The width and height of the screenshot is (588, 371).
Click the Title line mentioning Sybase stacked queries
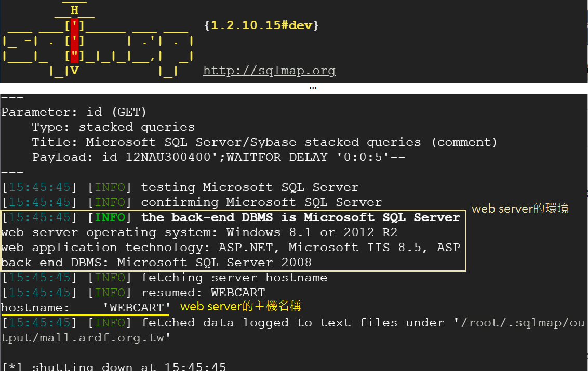[x=264, y=142]
